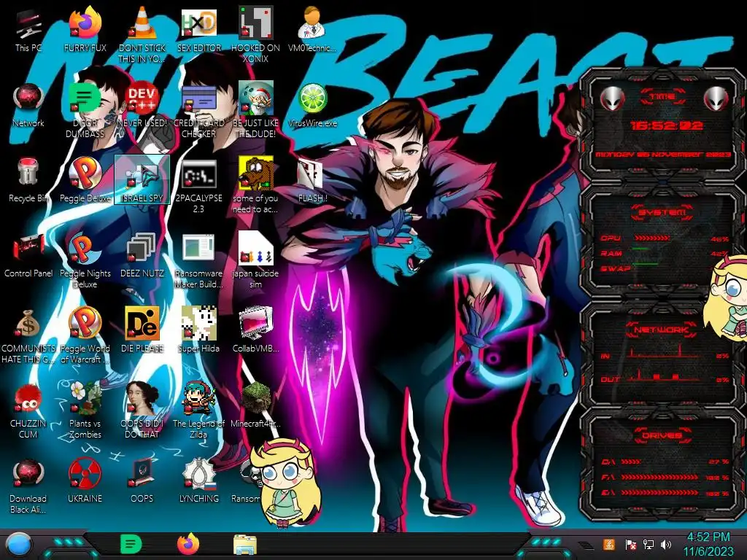747x560 pixels.
Task: Click the TIME widget header
Action: (x=662, y=97)
